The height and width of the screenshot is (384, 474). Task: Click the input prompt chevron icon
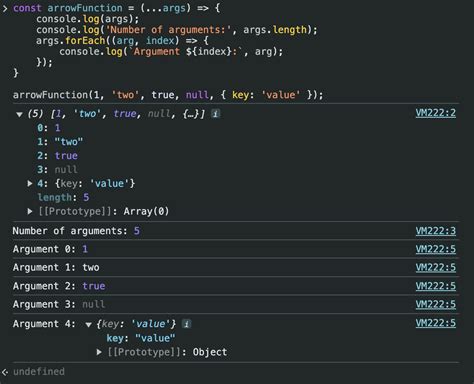[5, 8]
